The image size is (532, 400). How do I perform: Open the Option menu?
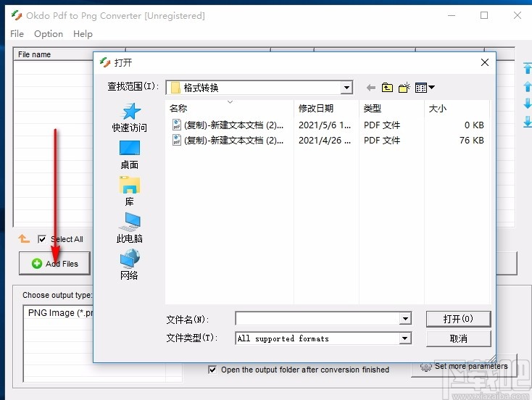click(49, 34)
